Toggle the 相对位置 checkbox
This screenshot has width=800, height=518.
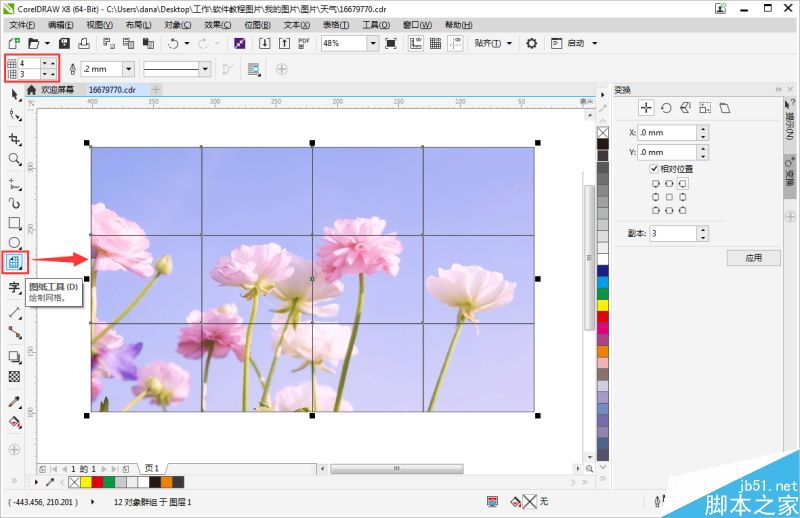coord(655,169)
